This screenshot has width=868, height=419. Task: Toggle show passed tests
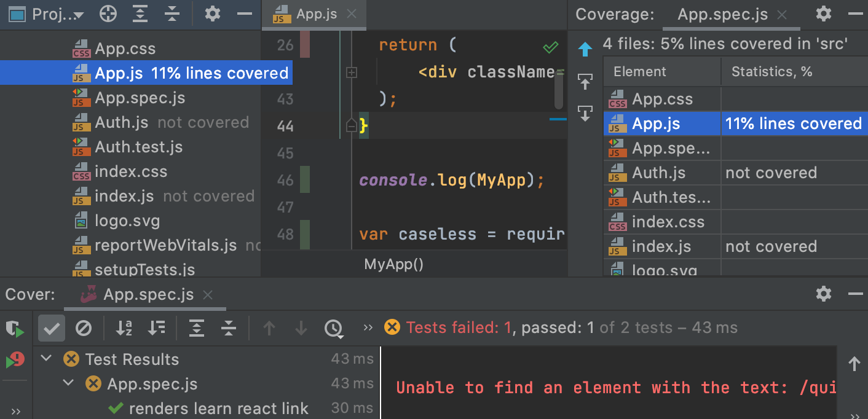pos(52,329)
